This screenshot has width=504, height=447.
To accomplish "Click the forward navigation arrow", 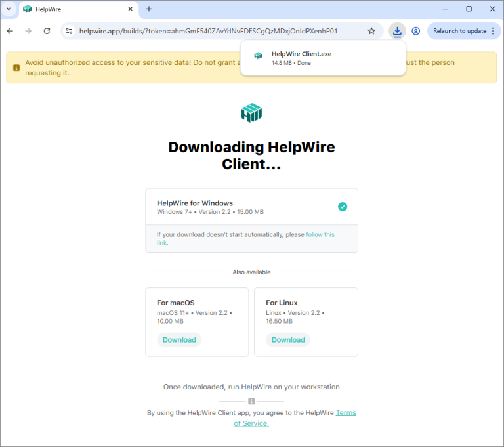I will tap(28, 31).
